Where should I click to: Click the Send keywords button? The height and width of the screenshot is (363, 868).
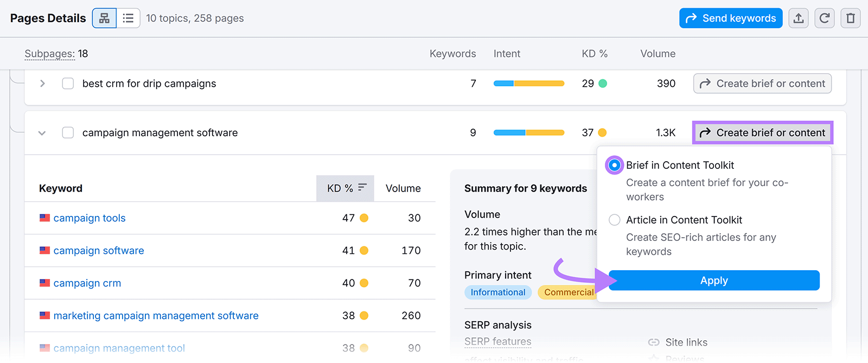point(730,18)
